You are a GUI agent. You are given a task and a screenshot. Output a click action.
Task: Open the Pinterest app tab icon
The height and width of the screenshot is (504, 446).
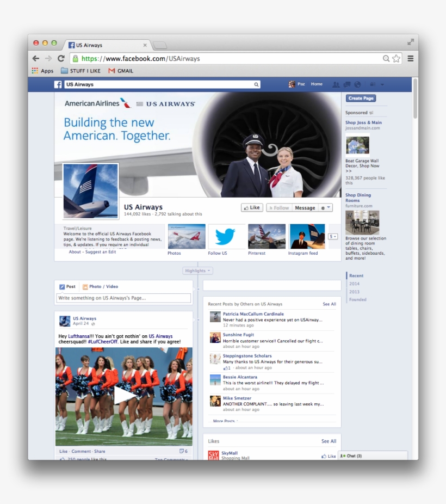(267, 236)
